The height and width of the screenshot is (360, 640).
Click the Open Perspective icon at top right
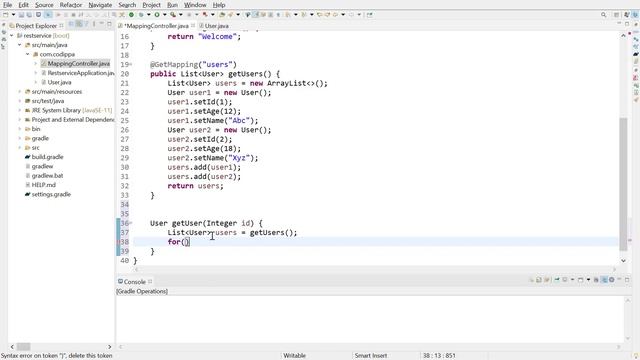coord(616,15)
